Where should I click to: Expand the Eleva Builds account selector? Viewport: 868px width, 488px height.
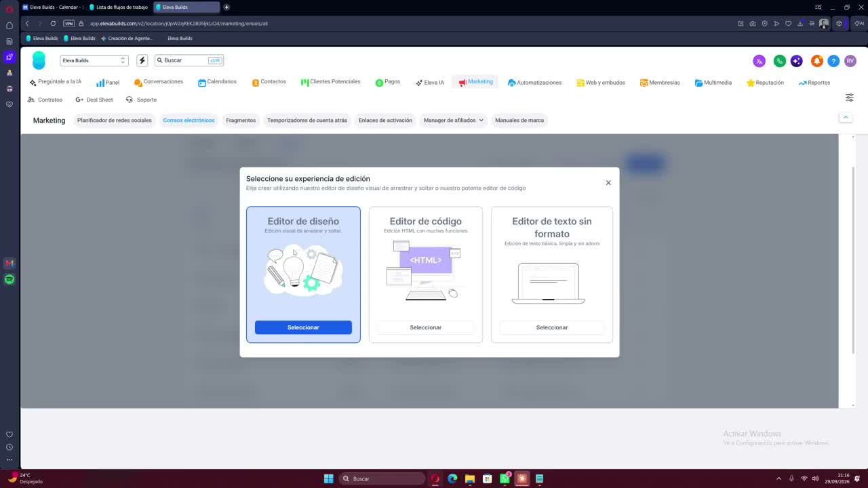pyautogui.click(x=94, y=60)
